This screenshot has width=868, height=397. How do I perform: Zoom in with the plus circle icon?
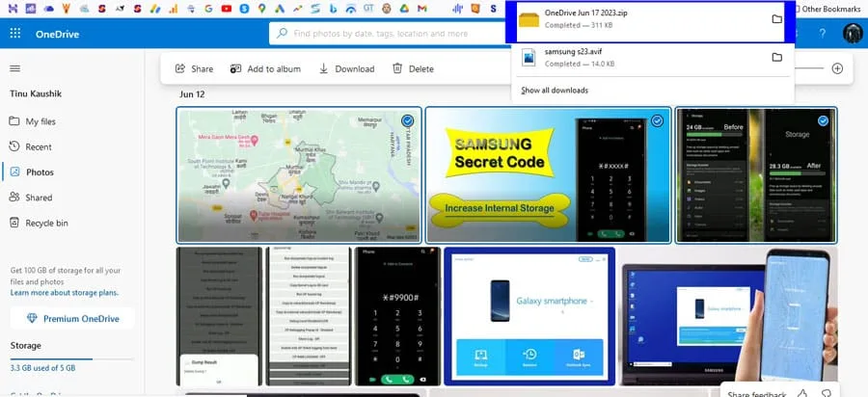pyautogui.click(x=837, y=68)
